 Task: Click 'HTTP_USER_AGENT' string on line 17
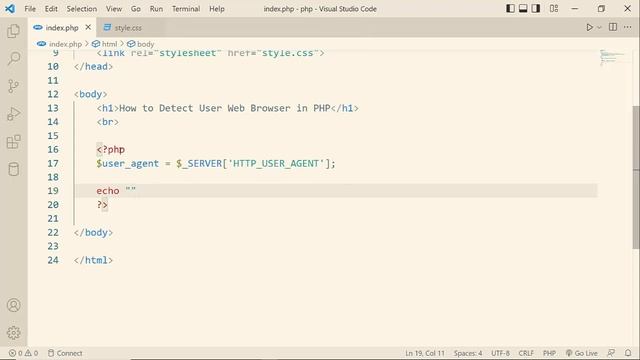pos(276,163)
